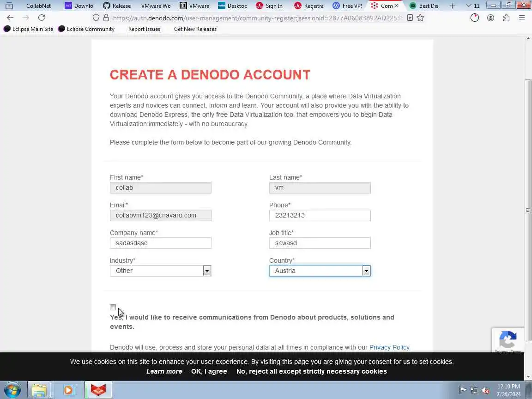Open the Pocket-style circular toolbar icon
Screen dimensions: 532x399
(475, 18)
